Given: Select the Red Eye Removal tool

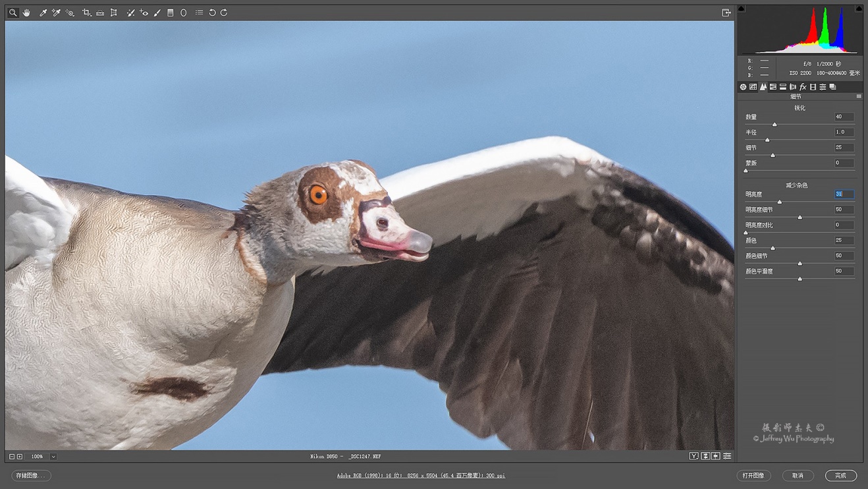Looking at the screenshot, I should (144, 12).
